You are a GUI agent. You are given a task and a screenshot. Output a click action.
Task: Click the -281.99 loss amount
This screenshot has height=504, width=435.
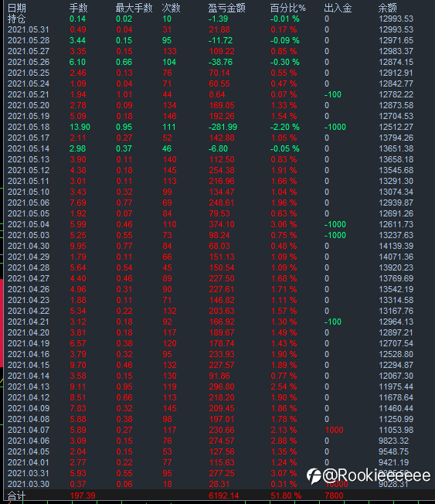click(x=223, y=128)
